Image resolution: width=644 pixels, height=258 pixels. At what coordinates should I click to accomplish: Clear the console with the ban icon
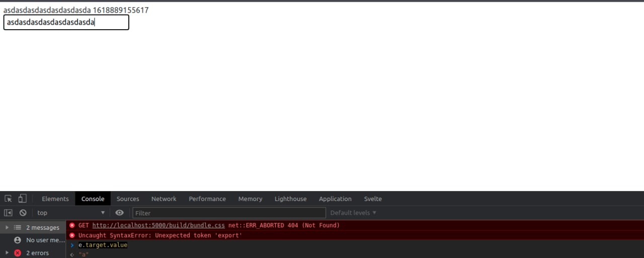coord(23,213)
